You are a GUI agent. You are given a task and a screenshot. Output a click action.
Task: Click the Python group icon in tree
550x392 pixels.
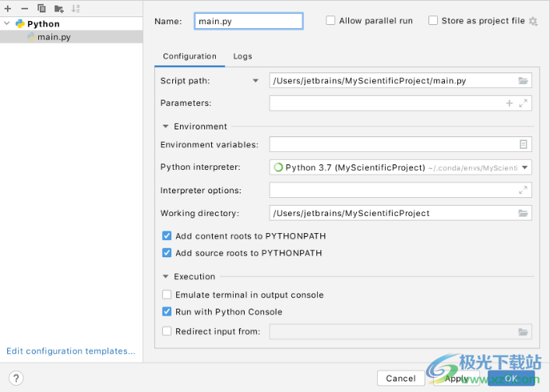(20, 23)
